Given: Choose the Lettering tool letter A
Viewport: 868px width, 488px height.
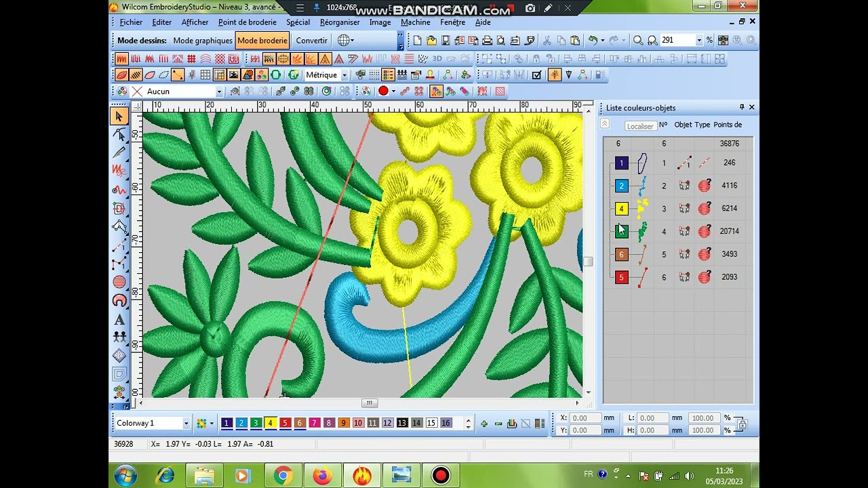Looking at the screenshot, I should point(119,319).
